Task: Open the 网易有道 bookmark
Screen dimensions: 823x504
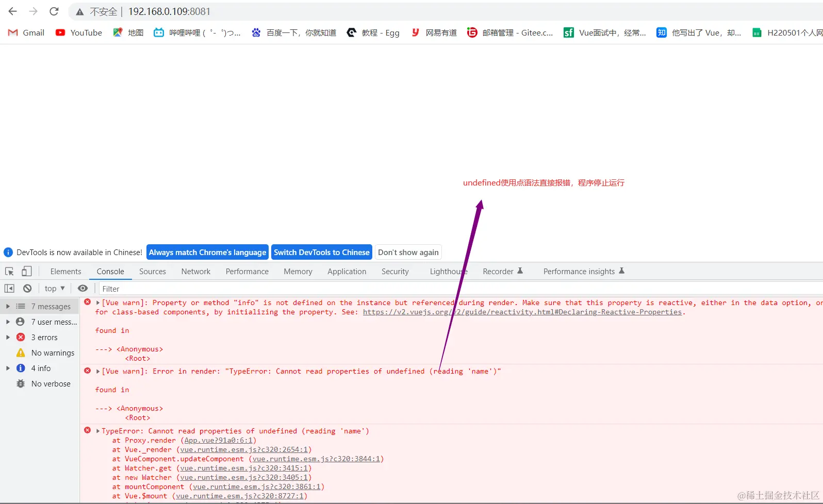Action: pos(434,32)
